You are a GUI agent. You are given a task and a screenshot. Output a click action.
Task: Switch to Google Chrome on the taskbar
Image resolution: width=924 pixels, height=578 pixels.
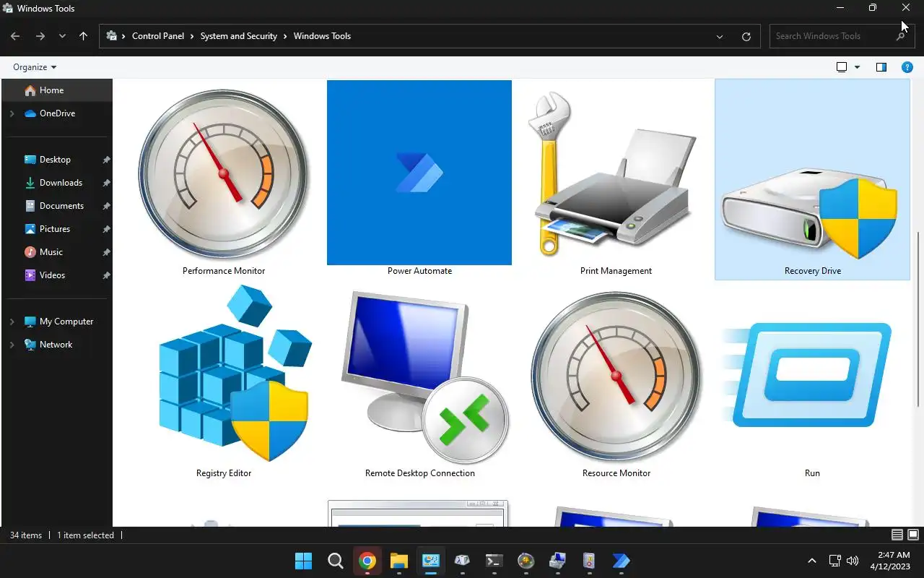pos(367,561)
